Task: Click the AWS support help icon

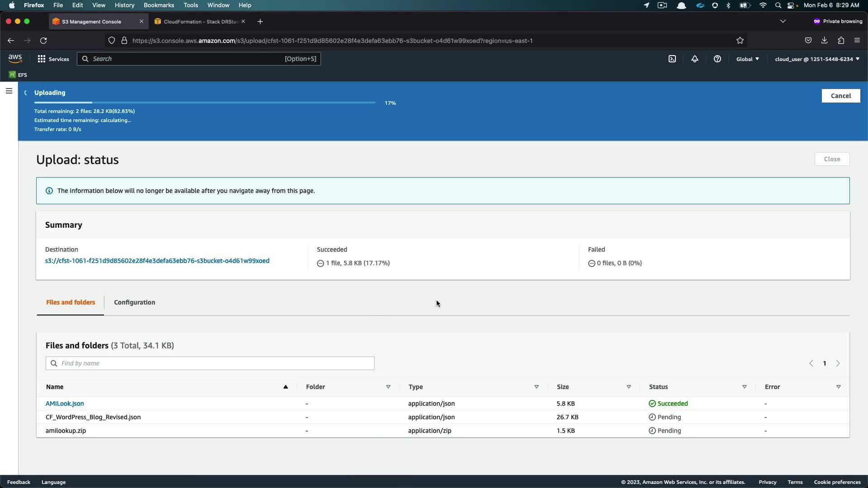Action: [x=717, y=59]
